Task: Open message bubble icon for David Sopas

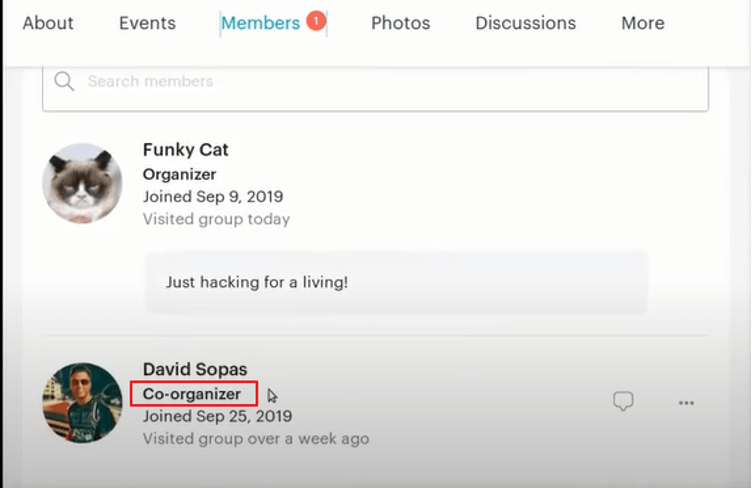Action: click(623, 402)
